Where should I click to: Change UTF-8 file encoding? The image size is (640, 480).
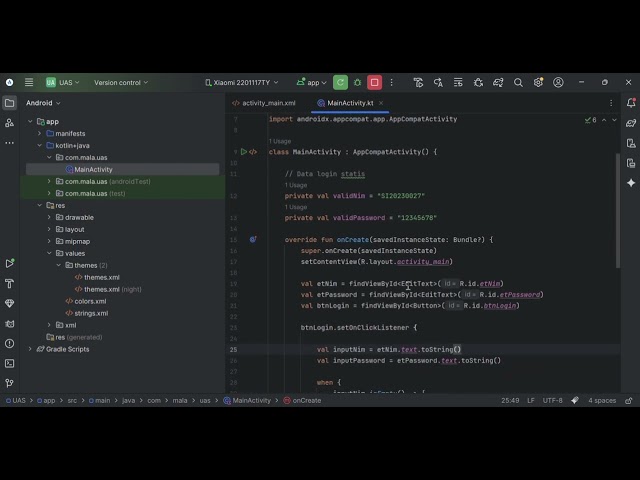click(x=552, y=400)
